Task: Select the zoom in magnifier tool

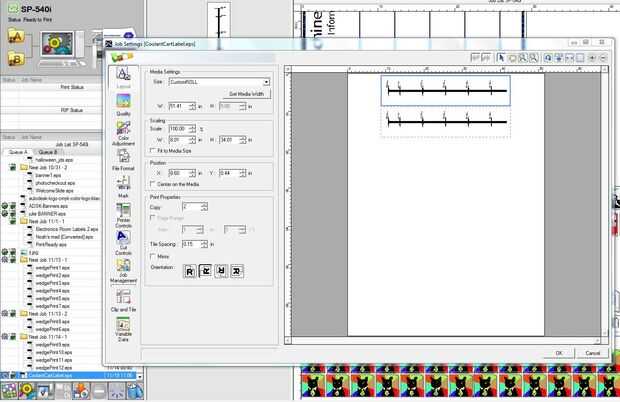Action: coord(523,58)
